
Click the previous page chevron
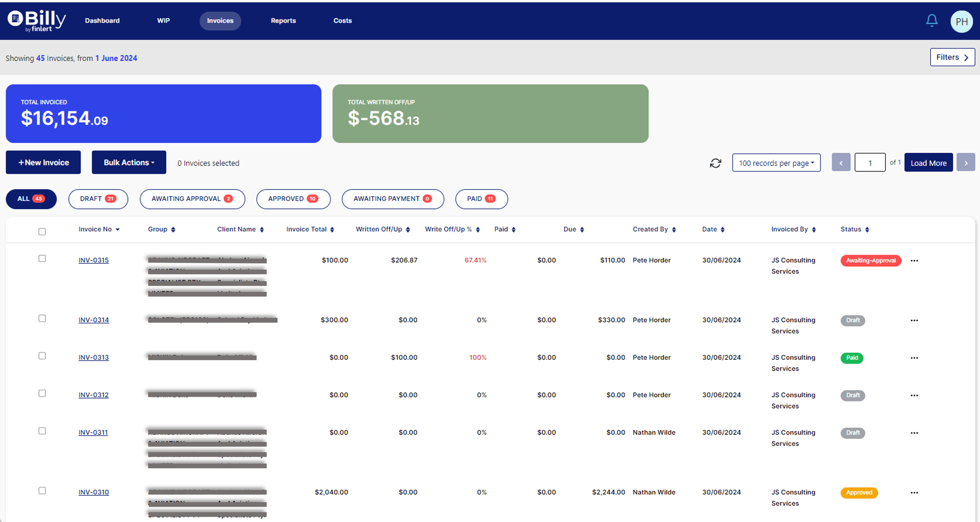coord(841,162)
